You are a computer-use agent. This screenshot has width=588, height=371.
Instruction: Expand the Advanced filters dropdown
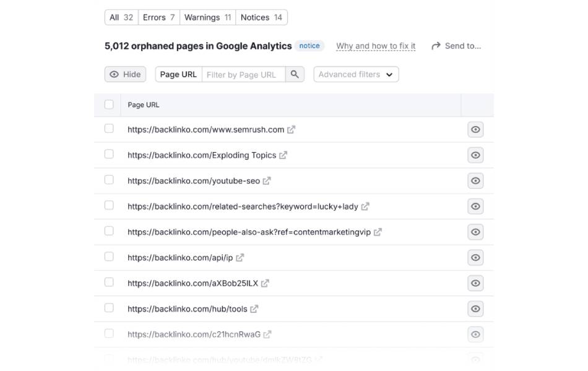pos(356,74)
